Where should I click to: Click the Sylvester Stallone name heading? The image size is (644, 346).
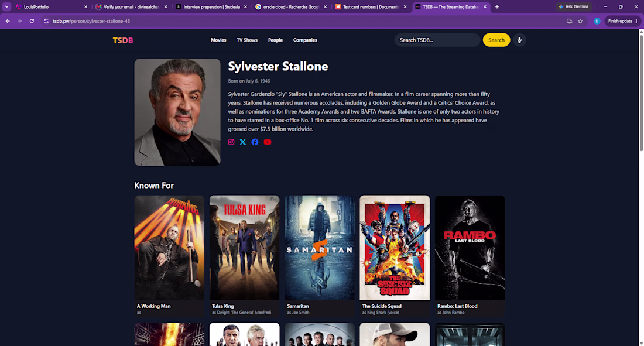click(x=278, y=66)
